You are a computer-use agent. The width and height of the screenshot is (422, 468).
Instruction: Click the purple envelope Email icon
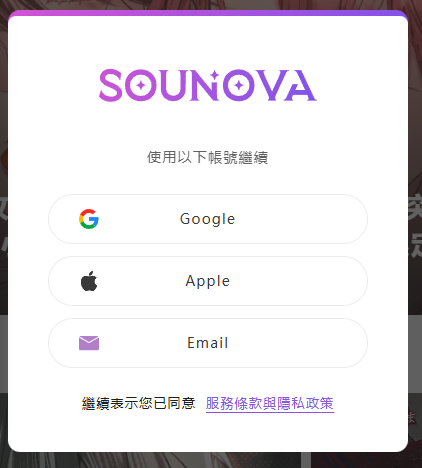point(89,343)
